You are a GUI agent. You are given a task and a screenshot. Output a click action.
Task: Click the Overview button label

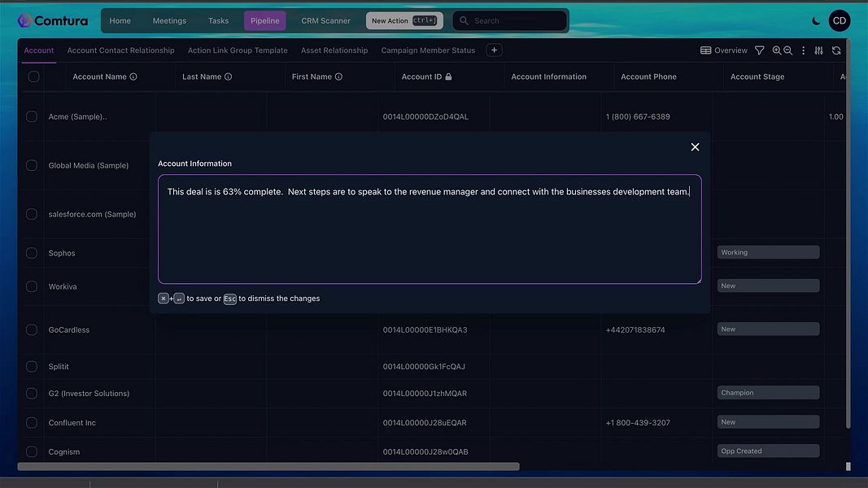tap(731, 50)
